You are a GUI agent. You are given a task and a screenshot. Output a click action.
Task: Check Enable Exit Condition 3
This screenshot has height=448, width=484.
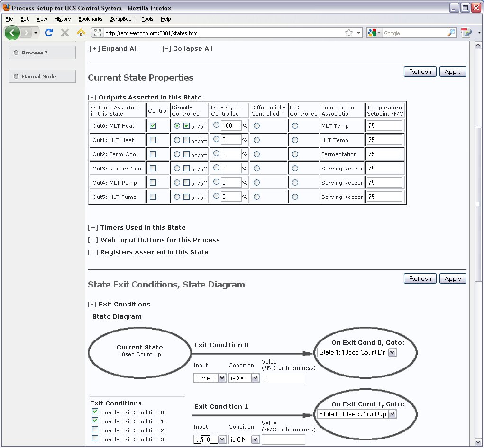tap(95, 439)
